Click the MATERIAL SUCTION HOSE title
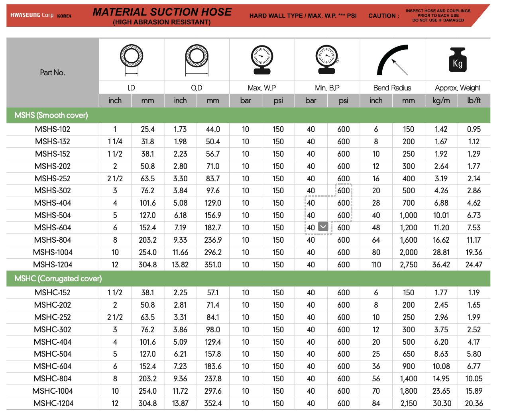515x420 pixels. tap(162, 12)
